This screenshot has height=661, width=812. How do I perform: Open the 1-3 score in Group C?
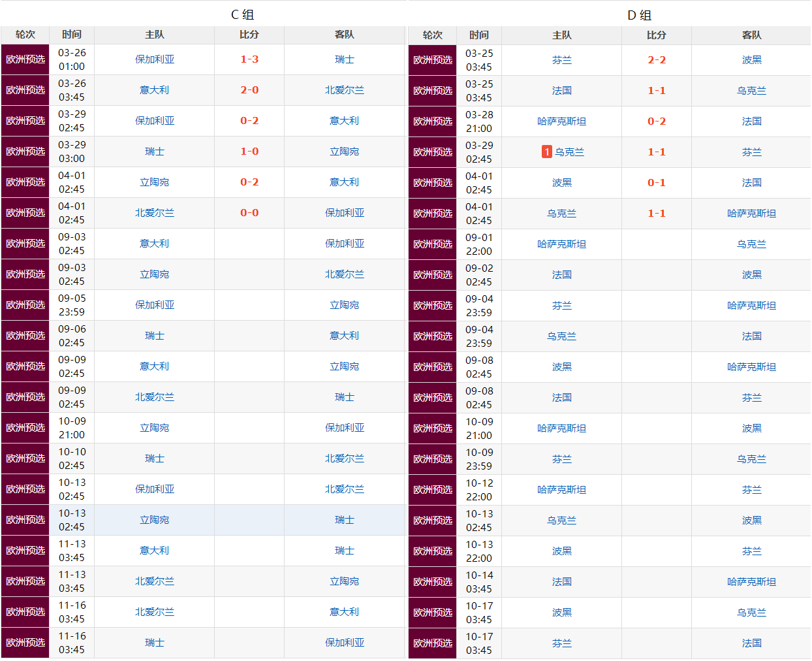click(x=249, y=59)
